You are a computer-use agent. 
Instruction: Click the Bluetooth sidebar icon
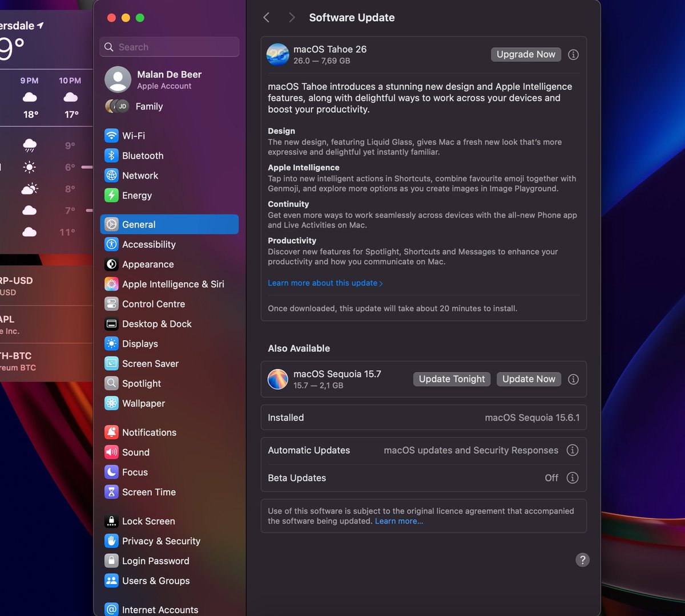point(111,156)
